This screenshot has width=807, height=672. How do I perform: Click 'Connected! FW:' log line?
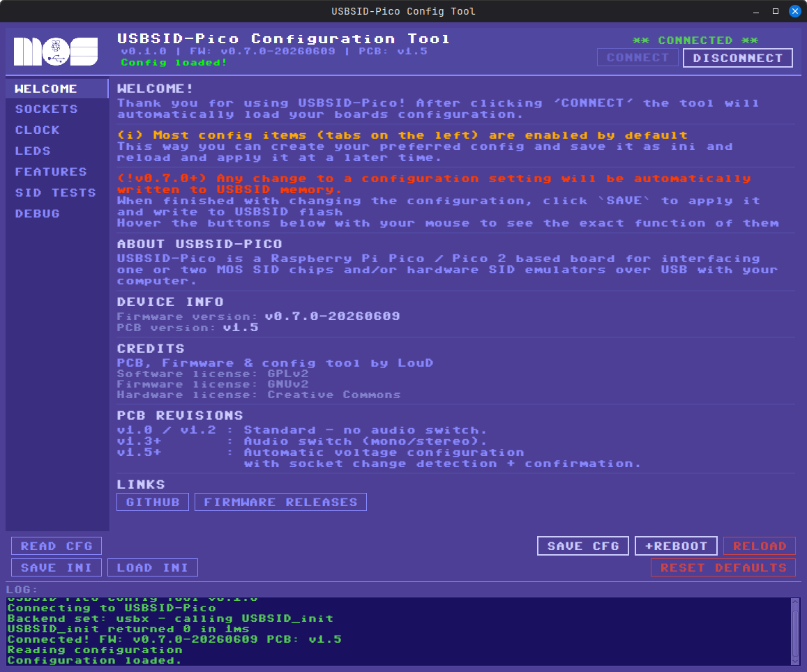[174, 639]
